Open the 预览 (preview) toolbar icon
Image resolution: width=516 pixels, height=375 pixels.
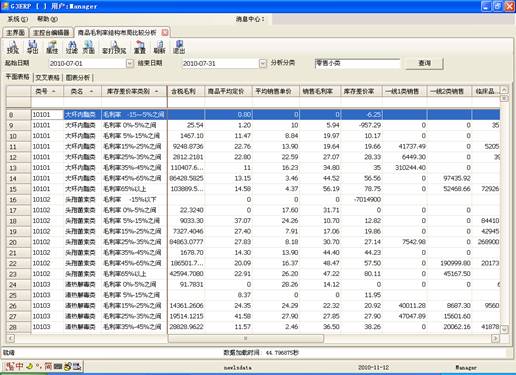click(13, 47)
